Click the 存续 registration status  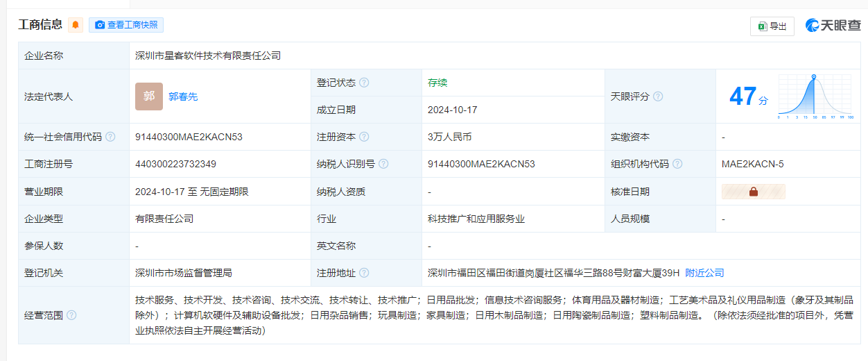[x=437, y=83]
